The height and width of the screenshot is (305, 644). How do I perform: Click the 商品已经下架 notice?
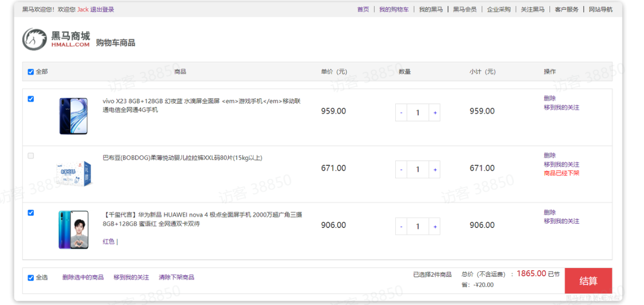[x=561, y=173]
